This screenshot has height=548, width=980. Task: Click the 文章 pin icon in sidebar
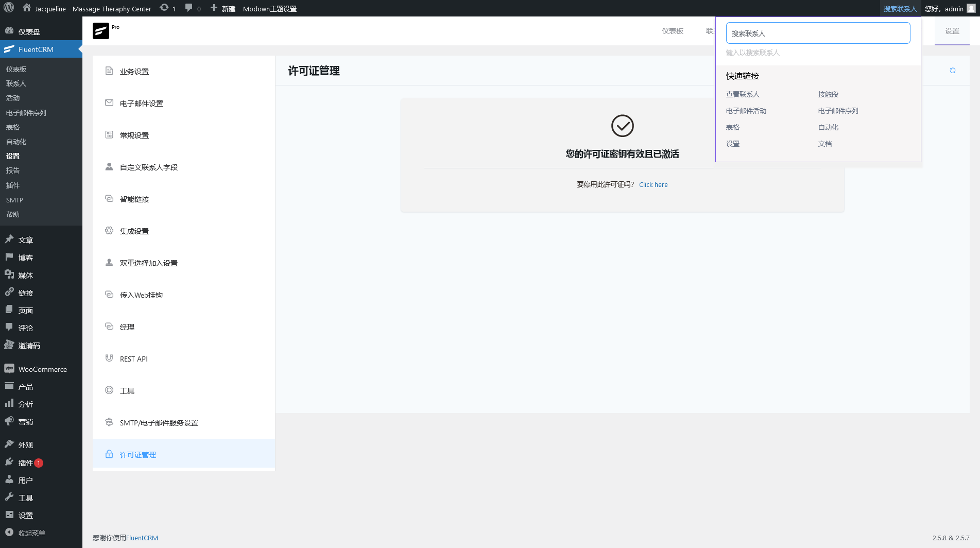(9, 239)
